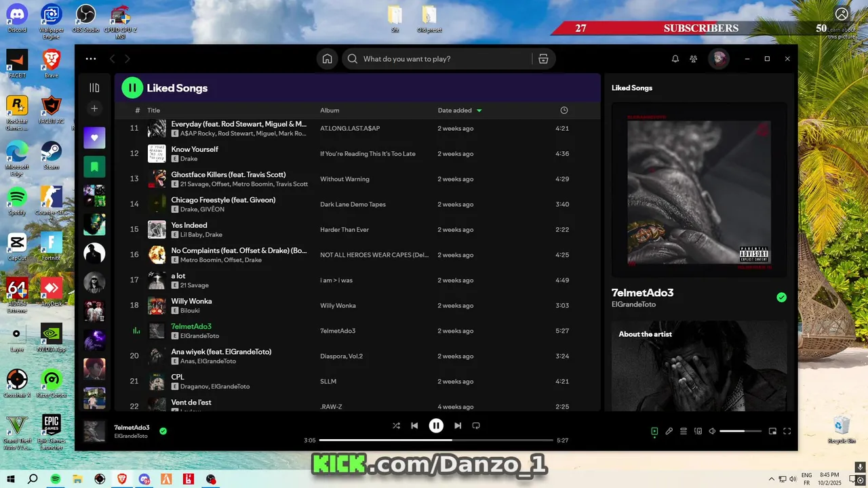868x488 pixels.
Task: Open Friend Activity icon
Action: 693,59
